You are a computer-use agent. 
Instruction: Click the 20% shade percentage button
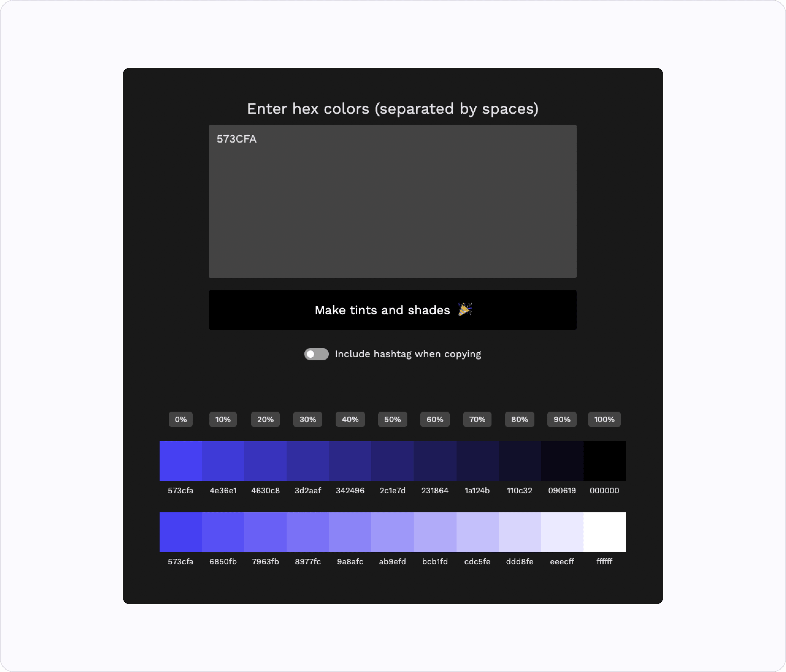(x=265, y=419)
